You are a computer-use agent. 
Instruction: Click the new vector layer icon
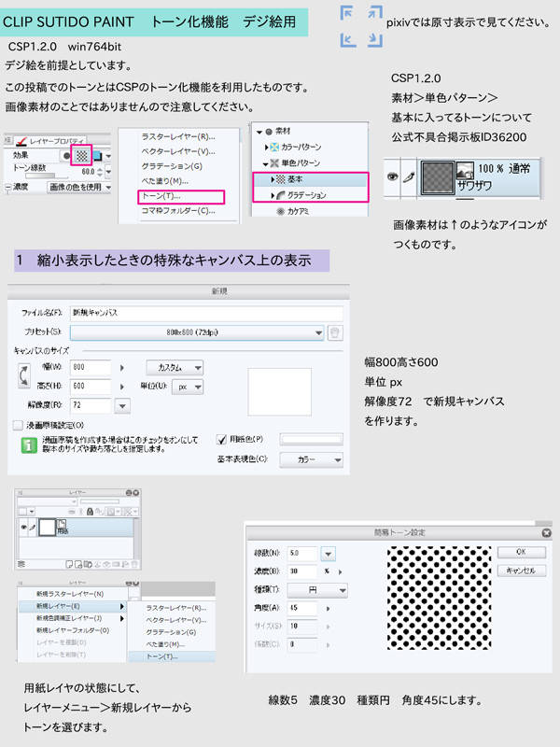(x=78, y=564)
